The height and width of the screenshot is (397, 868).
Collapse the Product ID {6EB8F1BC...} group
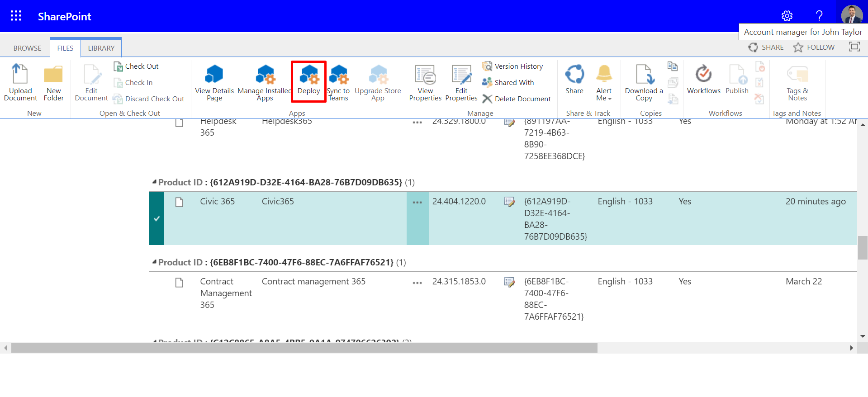coord(154,262)
